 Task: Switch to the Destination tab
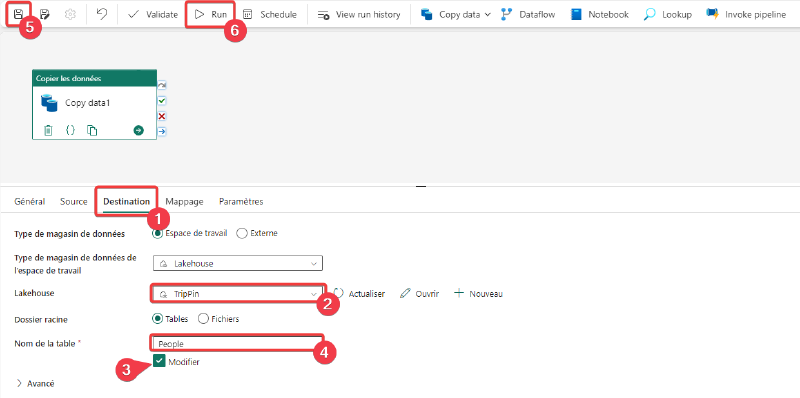pos(127,202)
